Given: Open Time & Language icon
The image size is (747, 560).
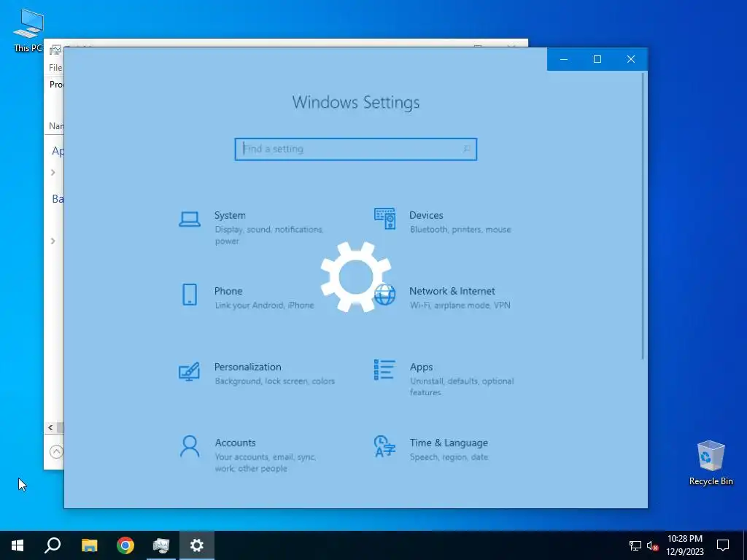Looking at the screenshot, I should pyautogui.click(x=385, y=446).
